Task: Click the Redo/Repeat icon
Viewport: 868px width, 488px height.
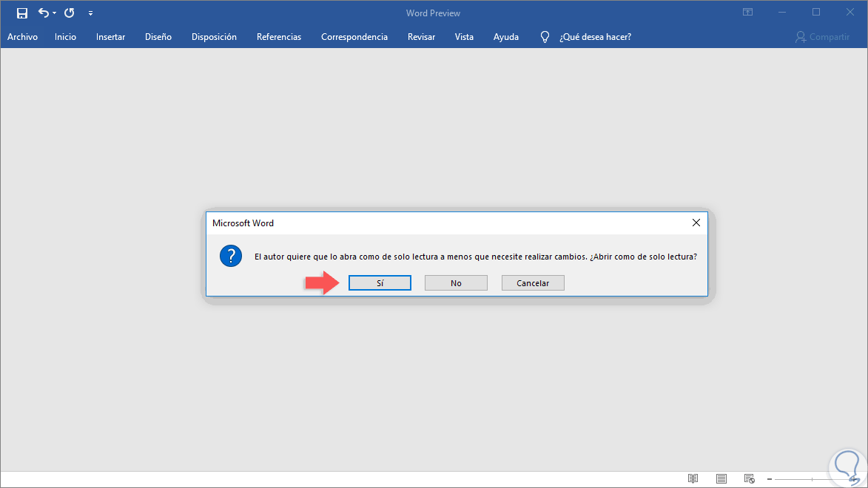Action: click(x=70, y=13)
